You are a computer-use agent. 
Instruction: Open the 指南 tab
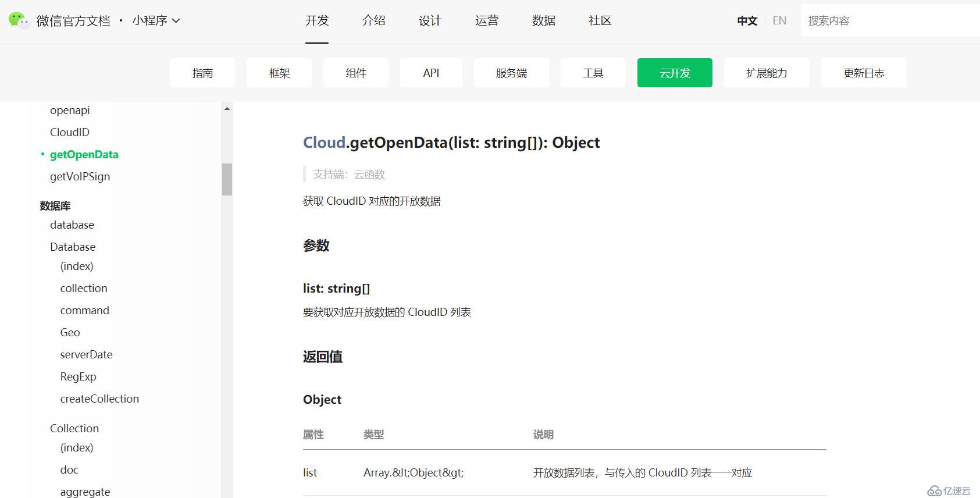[202, 73]
